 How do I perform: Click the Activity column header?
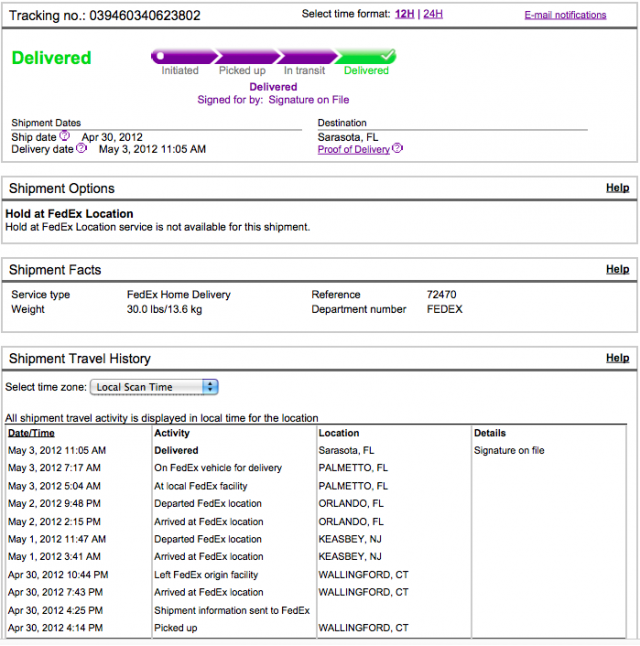tap(172, 433)
